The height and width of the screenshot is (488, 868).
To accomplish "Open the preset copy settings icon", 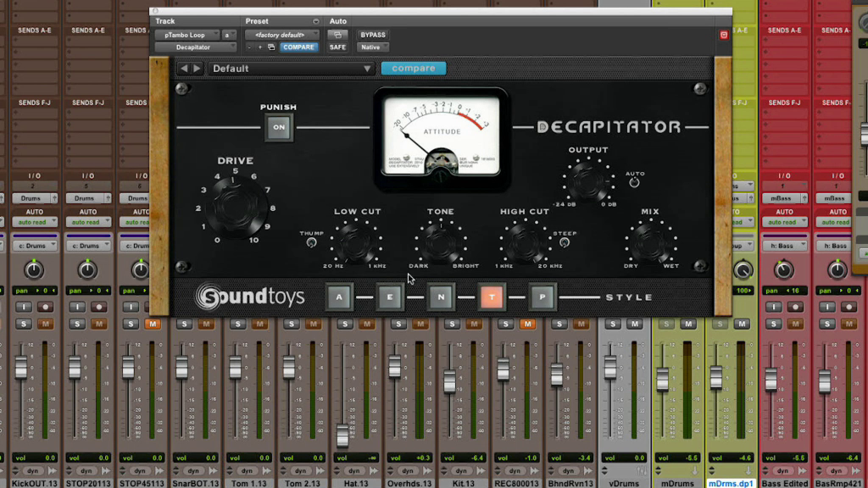I will (271, 47).
